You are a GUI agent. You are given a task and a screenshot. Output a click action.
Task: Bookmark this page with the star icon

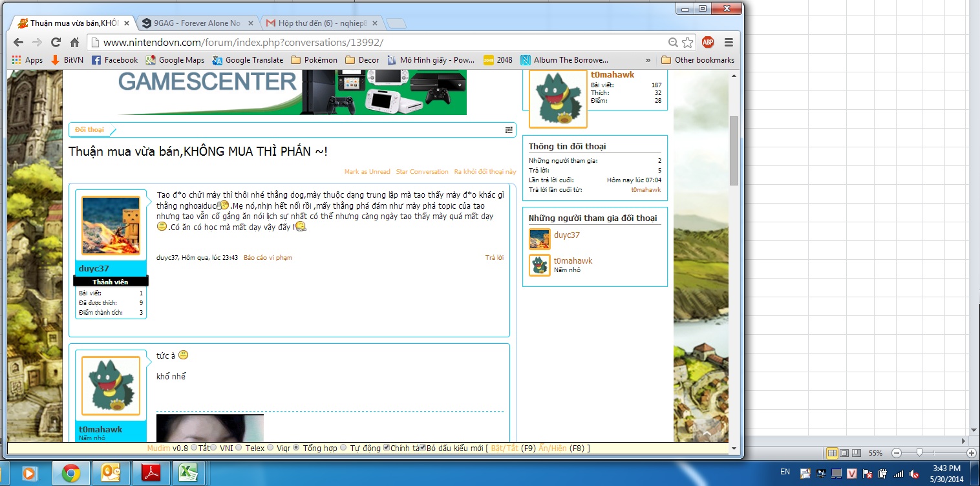pyautogui.click(x=688, y=42)
